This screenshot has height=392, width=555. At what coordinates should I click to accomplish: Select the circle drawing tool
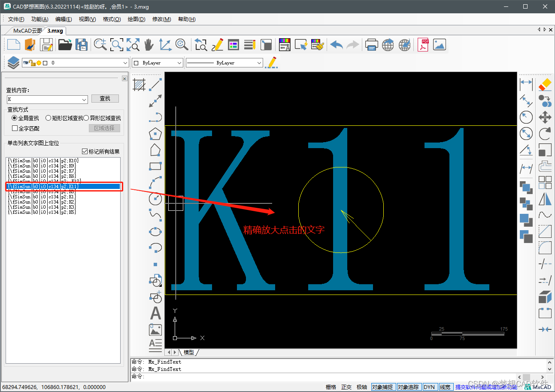(155, 198)
